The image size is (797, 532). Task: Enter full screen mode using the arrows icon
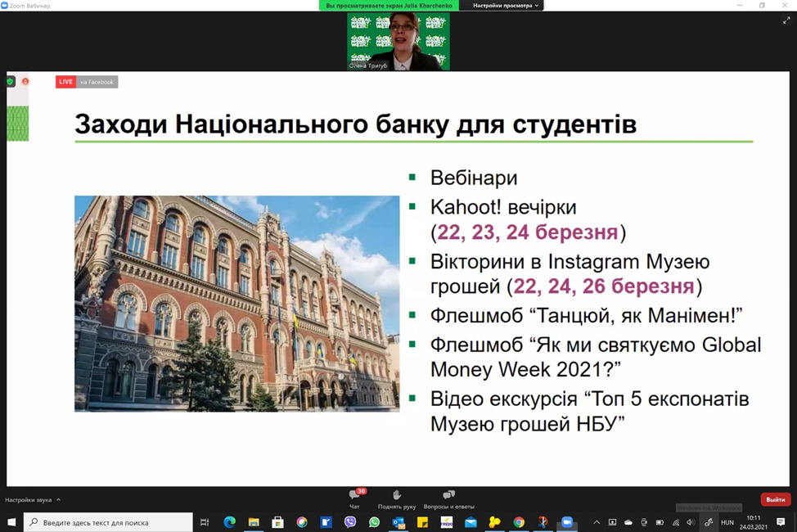(x=786, y=20)
